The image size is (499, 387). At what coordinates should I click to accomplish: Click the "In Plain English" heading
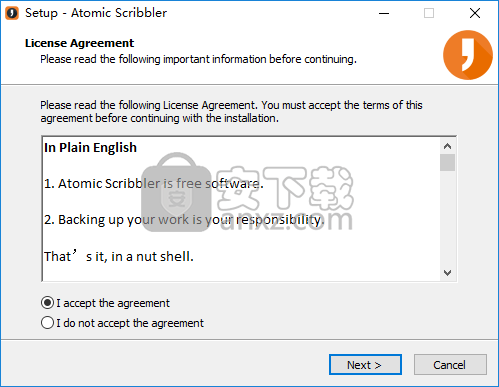click(x=90, y=148)
